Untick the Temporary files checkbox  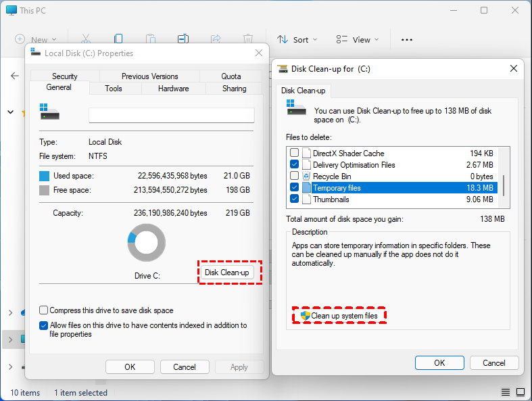[x=295, y=187]
